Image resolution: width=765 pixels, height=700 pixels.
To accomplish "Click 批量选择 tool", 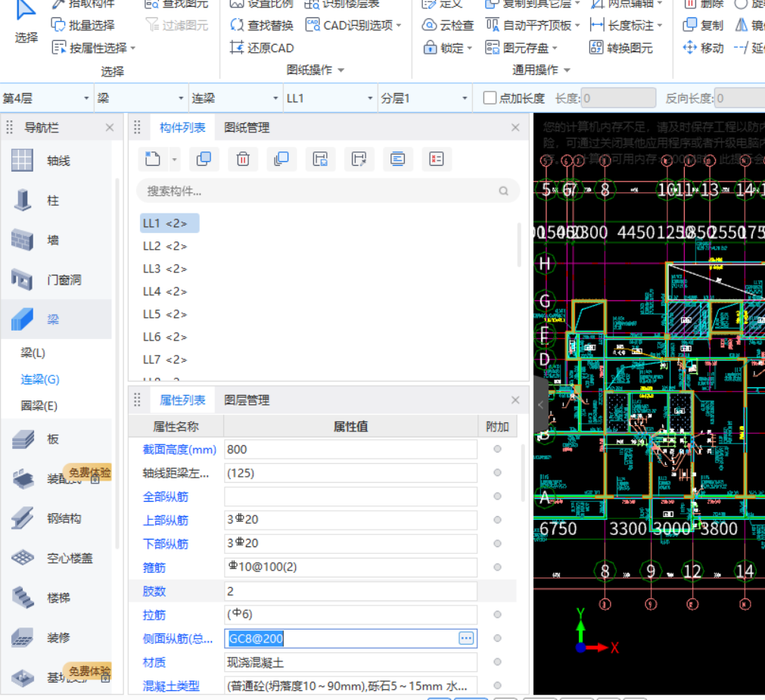I will click(83, 25).
